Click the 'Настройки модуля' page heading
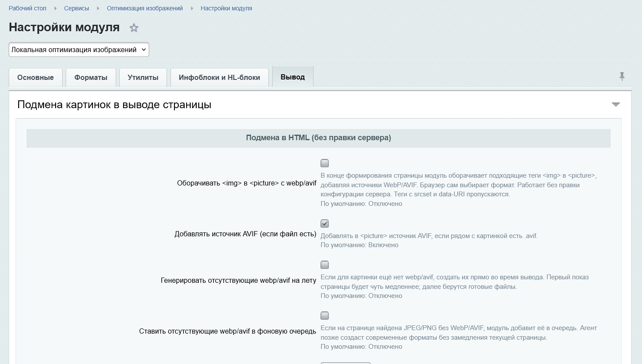642x364 pixels. (64, 27)
